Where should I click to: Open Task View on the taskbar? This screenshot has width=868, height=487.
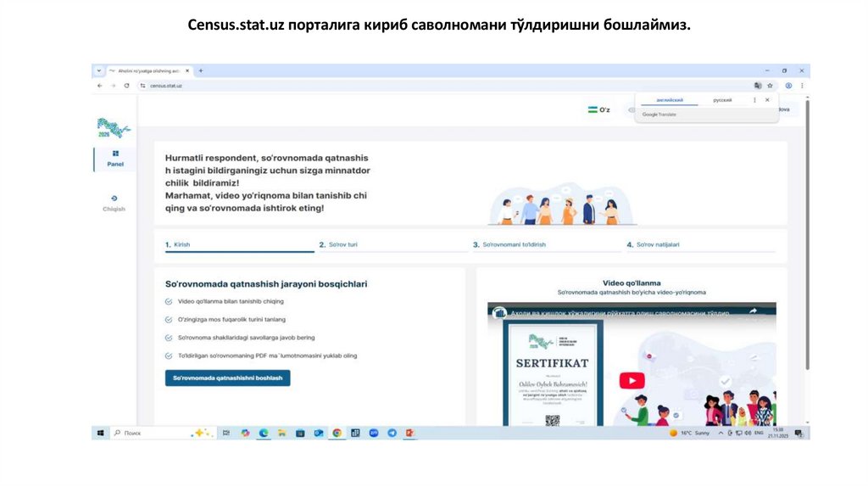(x=226, y=434)
